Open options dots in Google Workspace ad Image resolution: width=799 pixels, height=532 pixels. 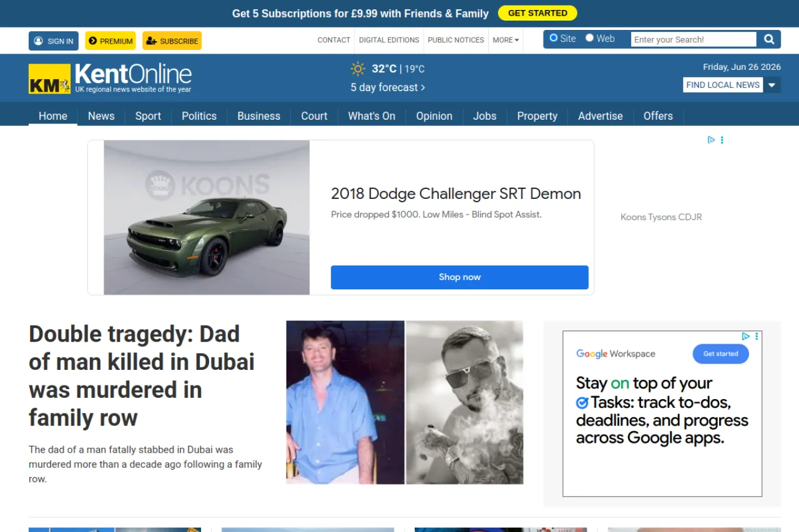757,336
